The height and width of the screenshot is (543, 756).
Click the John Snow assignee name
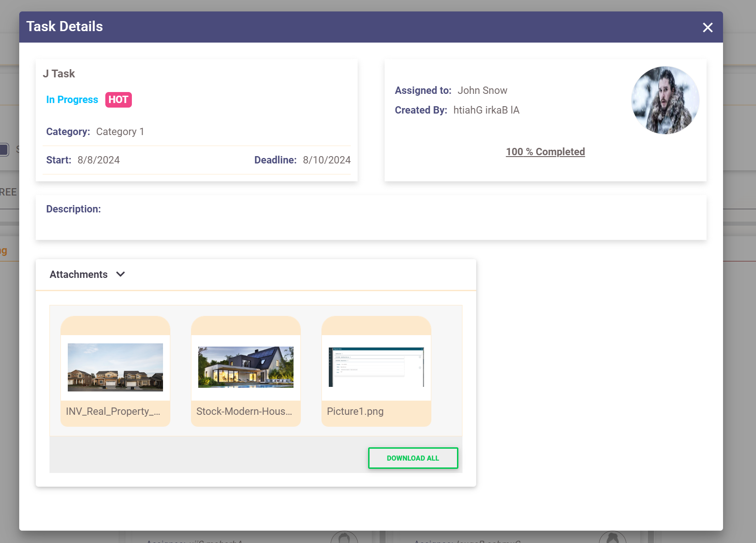(482, 91)
